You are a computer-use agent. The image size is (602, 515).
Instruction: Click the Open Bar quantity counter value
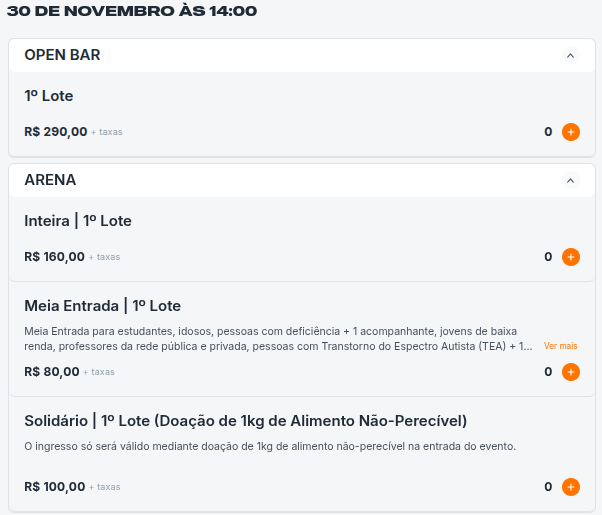pos(548,132)
